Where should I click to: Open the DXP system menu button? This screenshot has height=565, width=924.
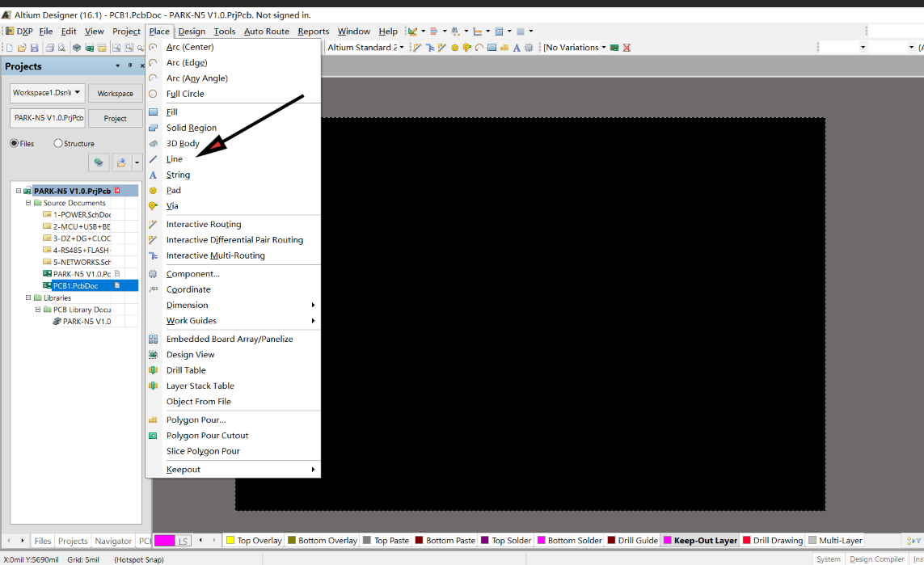pyautogui.click(x=19, y=32)
